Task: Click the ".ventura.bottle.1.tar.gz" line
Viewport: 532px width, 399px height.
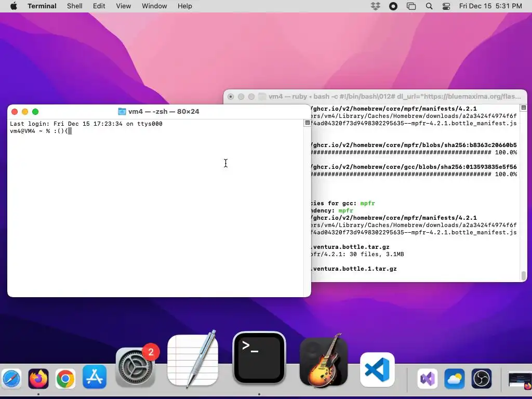Action: click(x=354, y=269)
